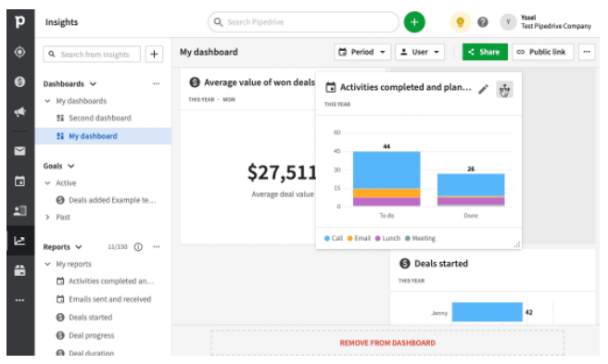The image size is (608, 364).
Task: Open Emails sent and received report
Action: [103, 299]
